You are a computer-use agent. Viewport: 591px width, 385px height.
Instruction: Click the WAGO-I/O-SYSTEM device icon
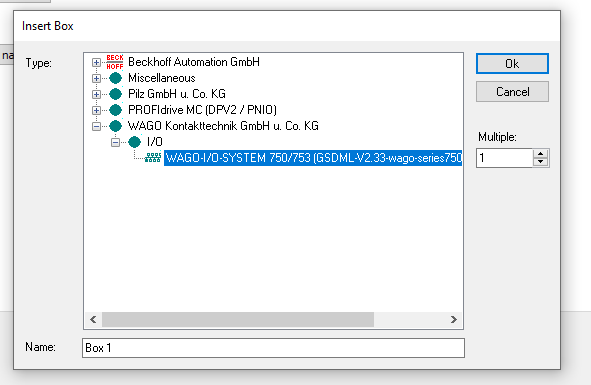click(153, 158)
